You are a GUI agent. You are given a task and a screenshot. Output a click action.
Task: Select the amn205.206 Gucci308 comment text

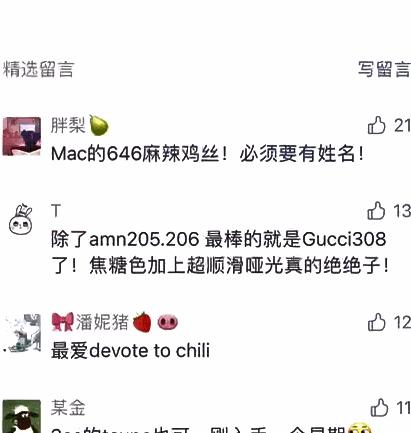pos(220,253)
